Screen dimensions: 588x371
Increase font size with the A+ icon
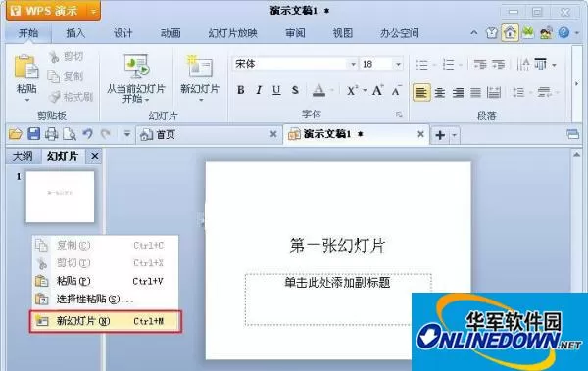[x=377, y=90]
